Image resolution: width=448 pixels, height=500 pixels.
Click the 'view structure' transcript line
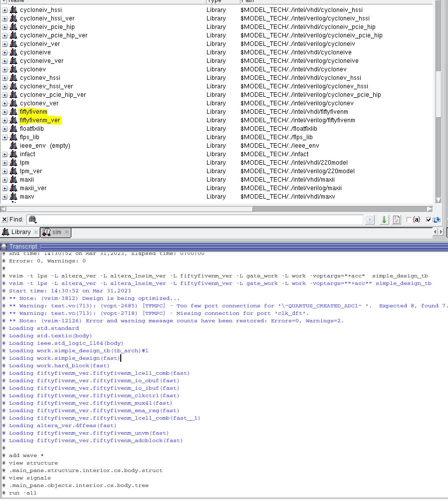[33, 463]
